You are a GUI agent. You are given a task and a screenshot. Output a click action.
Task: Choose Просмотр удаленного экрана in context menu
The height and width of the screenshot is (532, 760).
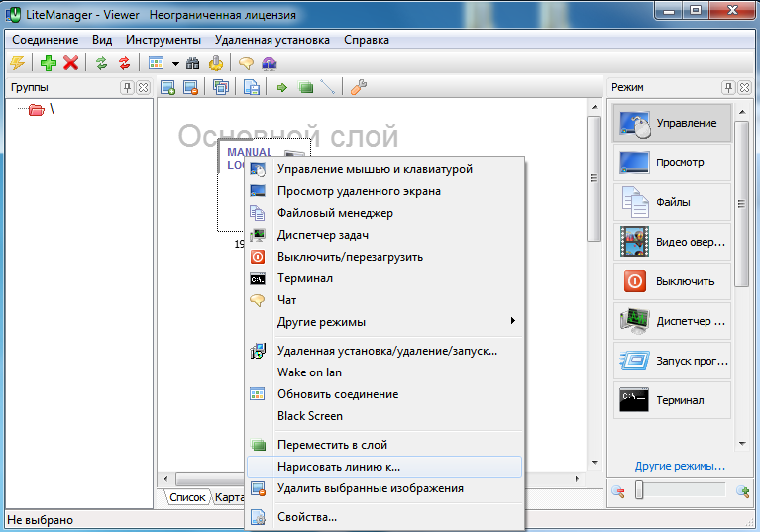pos(384,191)
